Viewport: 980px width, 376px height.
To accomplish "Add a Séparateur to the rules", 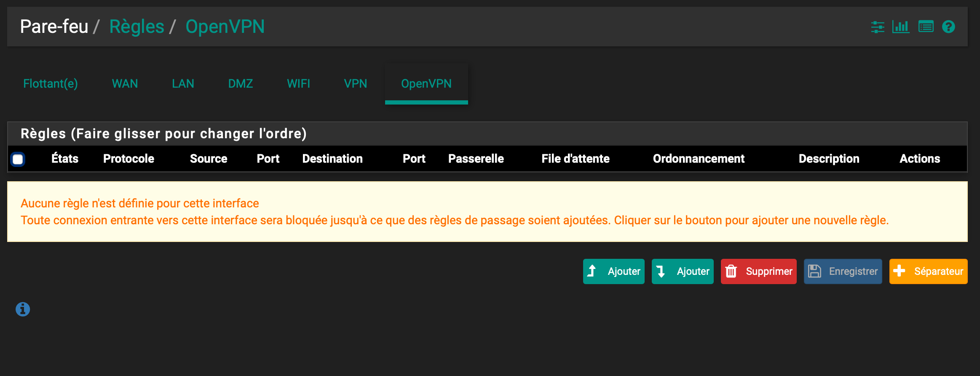I will click(928, 271).
